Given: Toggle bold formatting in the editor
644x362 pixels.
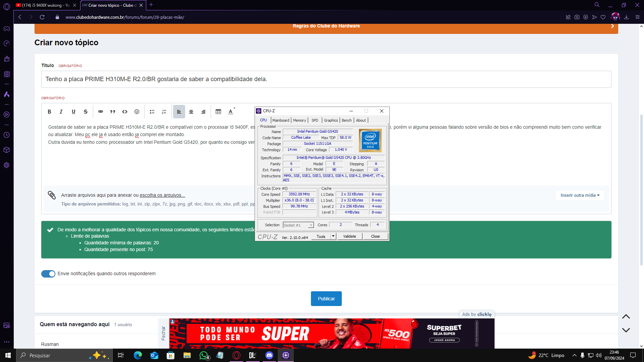Looking at the screenshot, I should point(49,112).
